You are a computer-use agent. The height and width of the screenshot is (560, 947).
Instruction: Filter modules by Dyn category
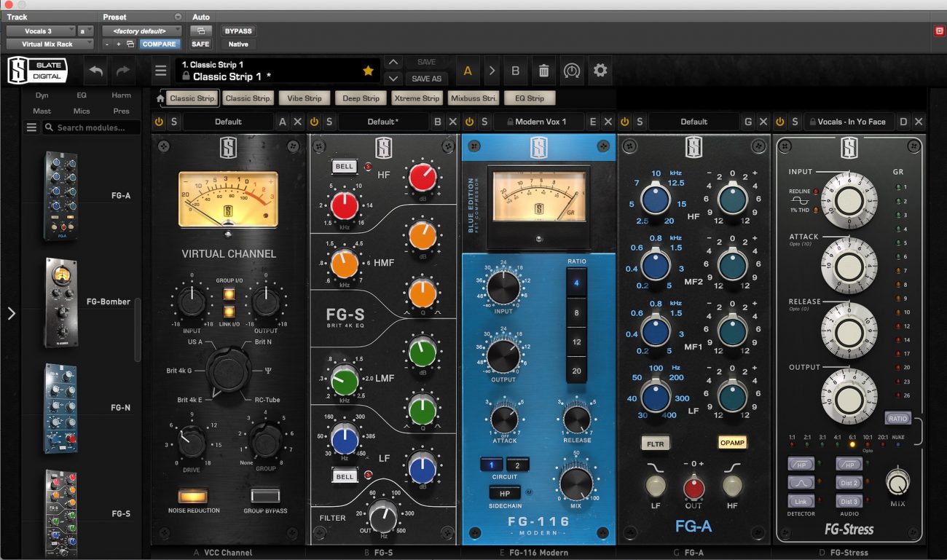pos(42,95)
